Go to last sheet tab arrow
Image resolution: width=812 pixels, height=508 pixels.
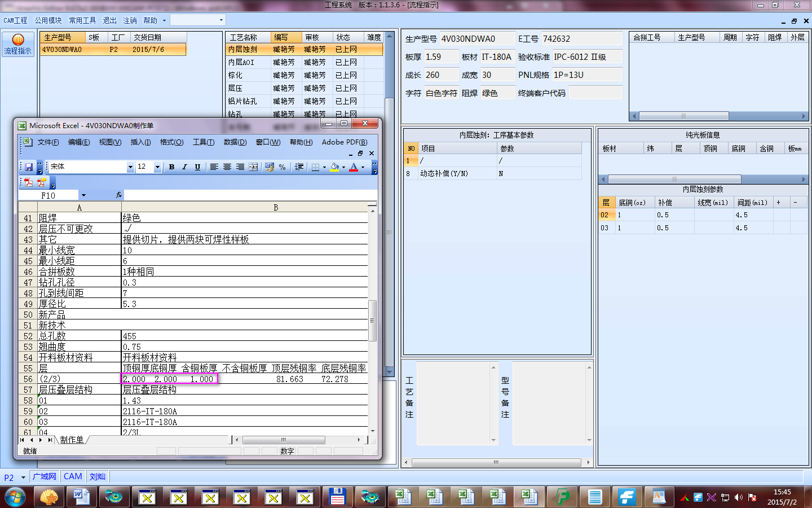[x=50, y=440]
